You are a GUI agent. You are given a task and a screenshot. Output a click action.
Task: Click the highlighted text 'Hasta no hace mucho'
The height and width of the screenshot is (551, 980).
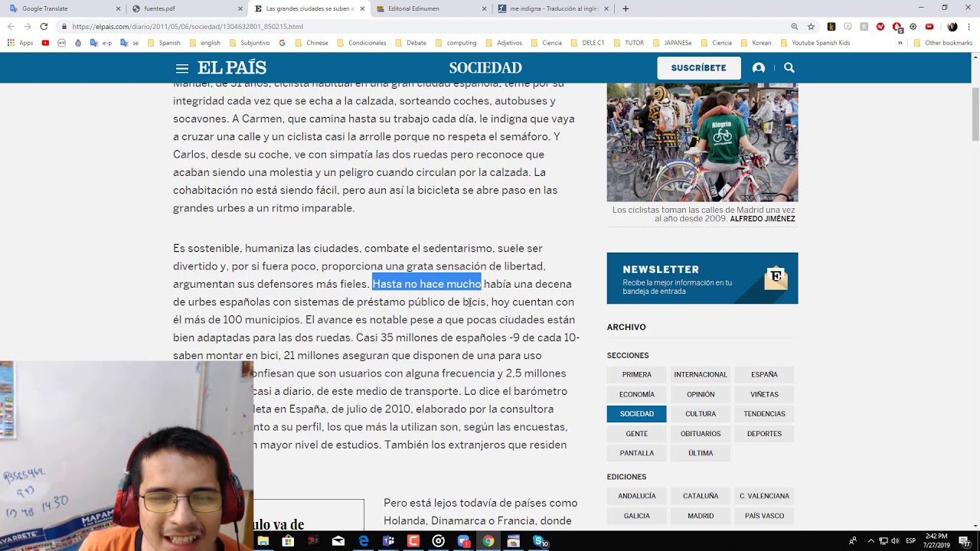(426, 284)
